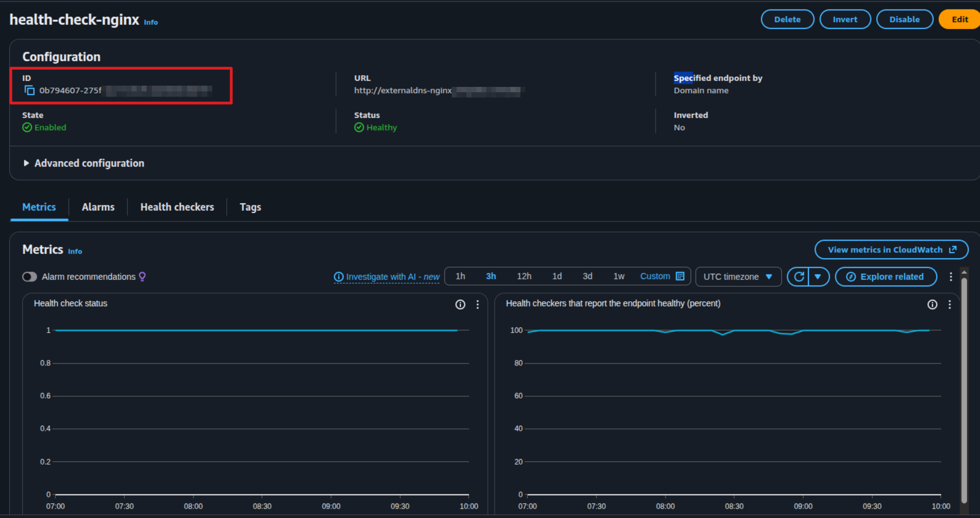The width and height of the screenshot is (980, 518).
Task: Open the Health checkers tab
Action: (x=177, y=207)
